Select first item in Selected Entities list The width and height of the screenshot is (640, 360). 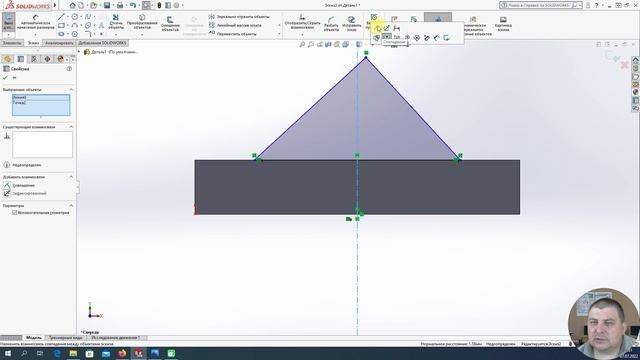click(x=41, y=98)
